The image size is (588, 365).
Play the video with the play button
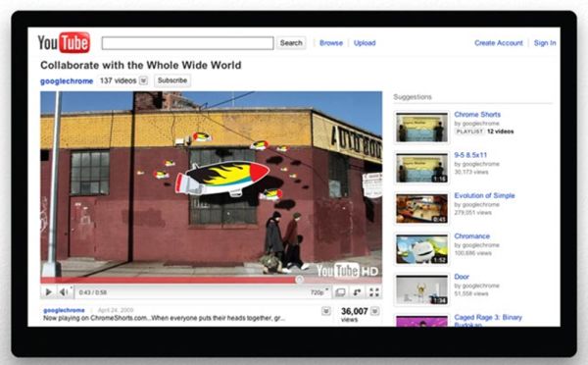click(48, 292)
